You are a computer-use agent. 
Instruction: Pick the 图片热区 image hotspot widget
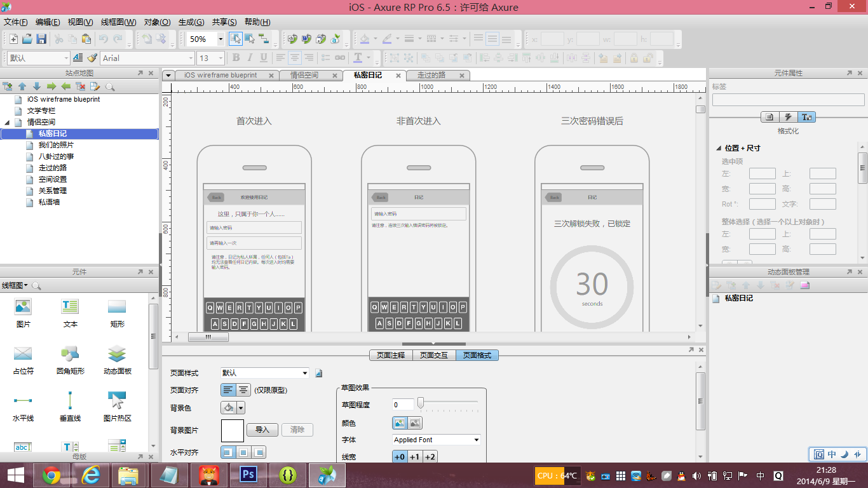click(117, 407)
